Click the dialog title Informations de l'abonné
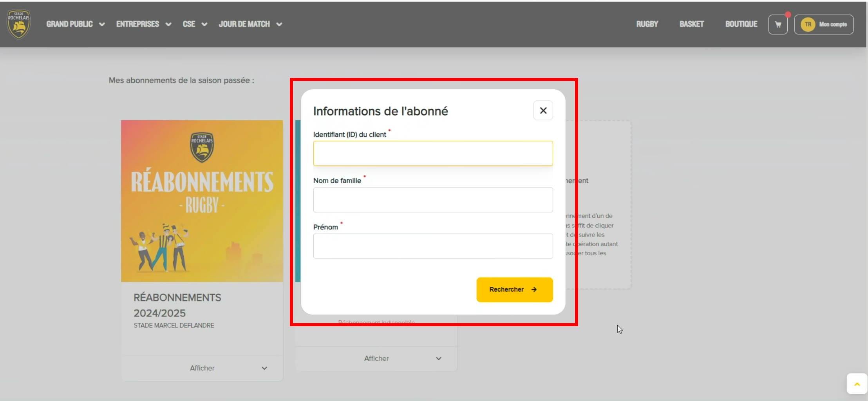The width and height of the screenshot is (868, 401). [x=380, y=111]
